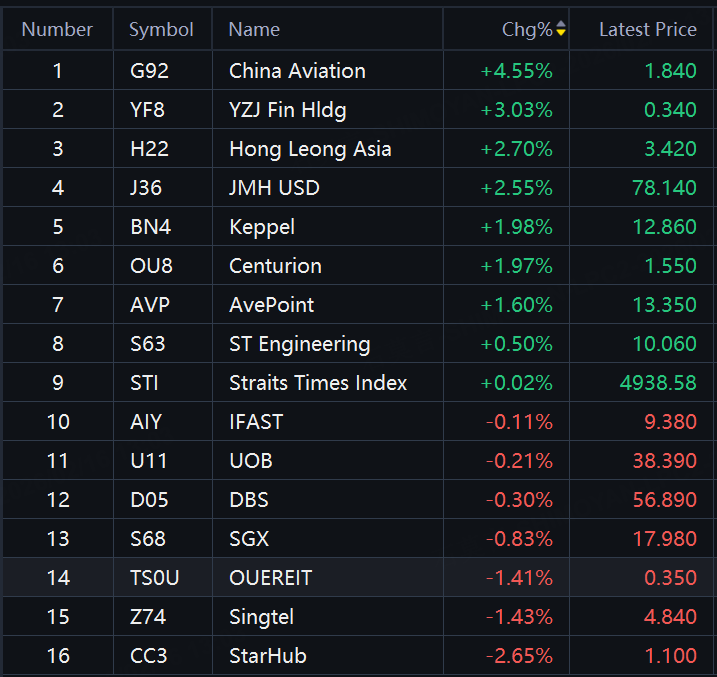This screenshot has width=717, height=677.
Task: Select the YZJ Fin Hldg row
Action: 287,110
